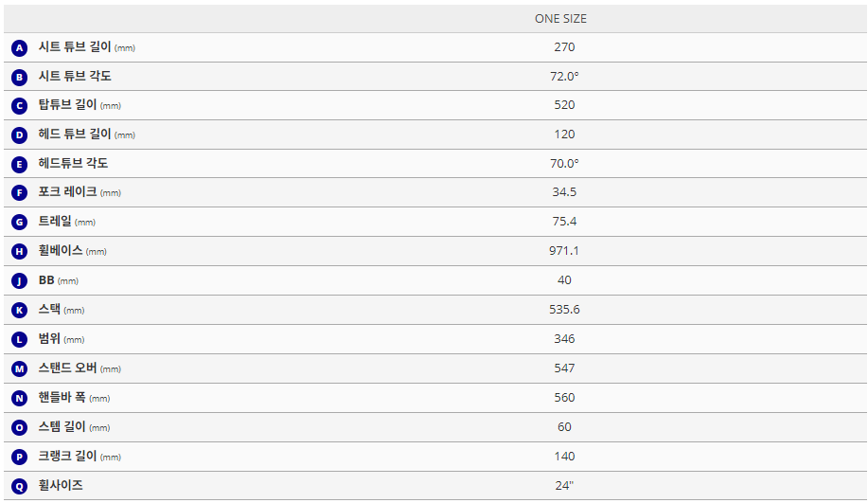Screen dimensions: 868x503
Task: Click the blue A icon for seat tube length
Action: (x=19, y=47)
